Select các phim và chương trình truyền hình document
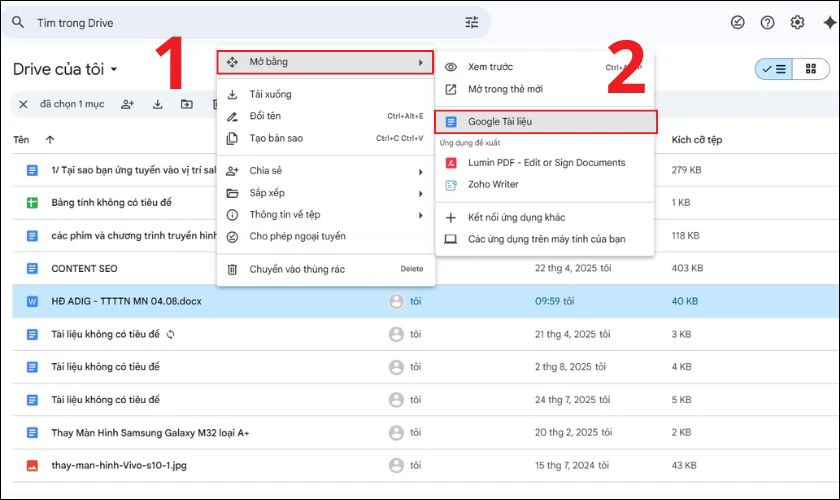The image size is (840, 500). pyautogui.click(x=134, y=236)
